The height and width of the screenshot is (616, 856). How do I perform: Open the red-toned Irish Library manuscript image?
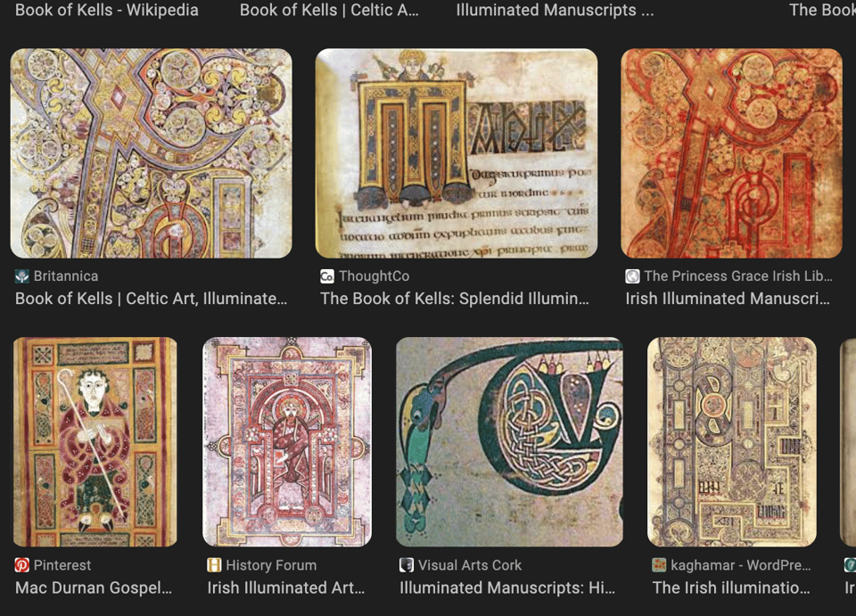point(731,152)
